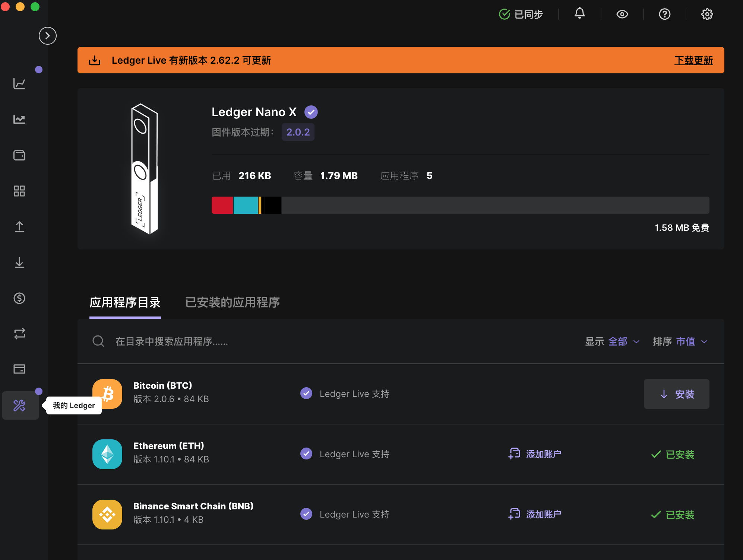743x560 pixels.
Task: Open the Portfolio chart icon in sidebar
Action: pyautogui.click(x=19, y=83)
